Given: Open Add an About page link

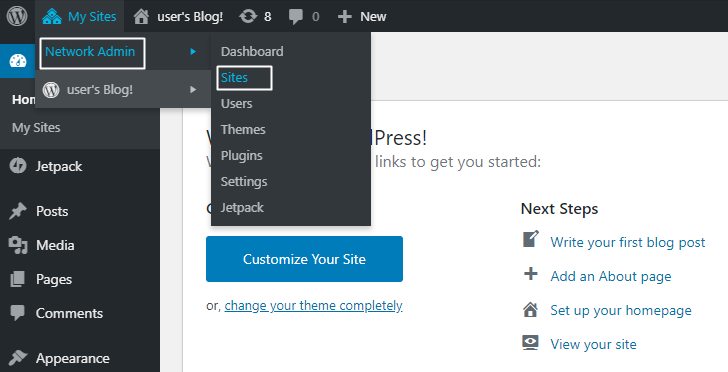Looking at the screenshot, I should point(611,276).
